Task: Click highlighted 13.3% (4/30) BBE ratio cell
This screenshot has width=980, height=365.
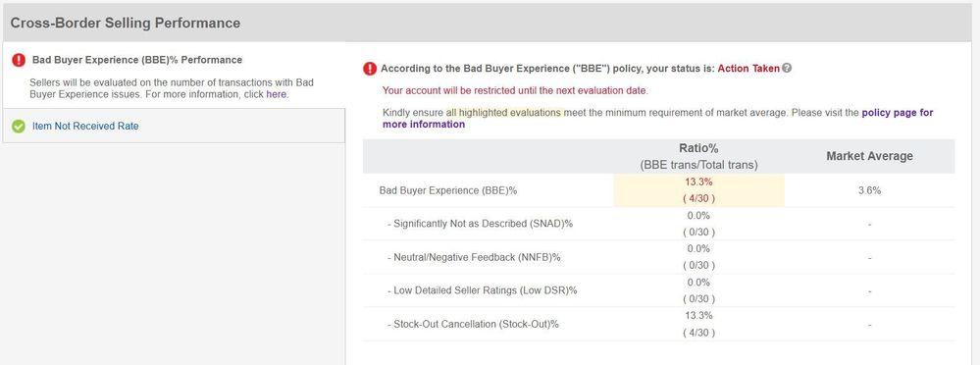Action: (x=698, y=190)
